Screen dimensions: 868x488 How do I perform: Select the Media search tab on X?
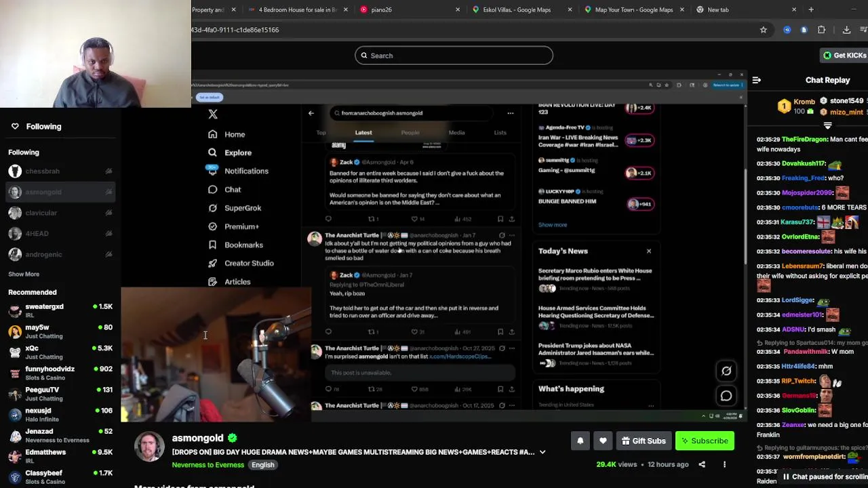[456, 133]
